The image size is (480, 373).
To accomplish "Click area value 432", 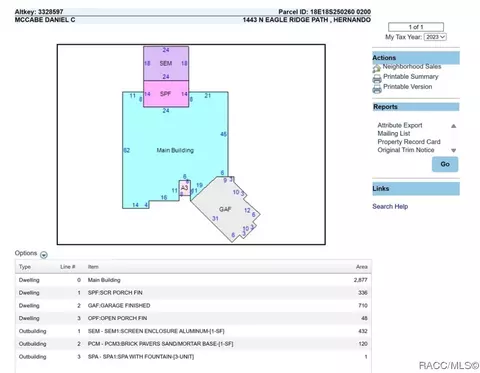I will pos(363,331).
